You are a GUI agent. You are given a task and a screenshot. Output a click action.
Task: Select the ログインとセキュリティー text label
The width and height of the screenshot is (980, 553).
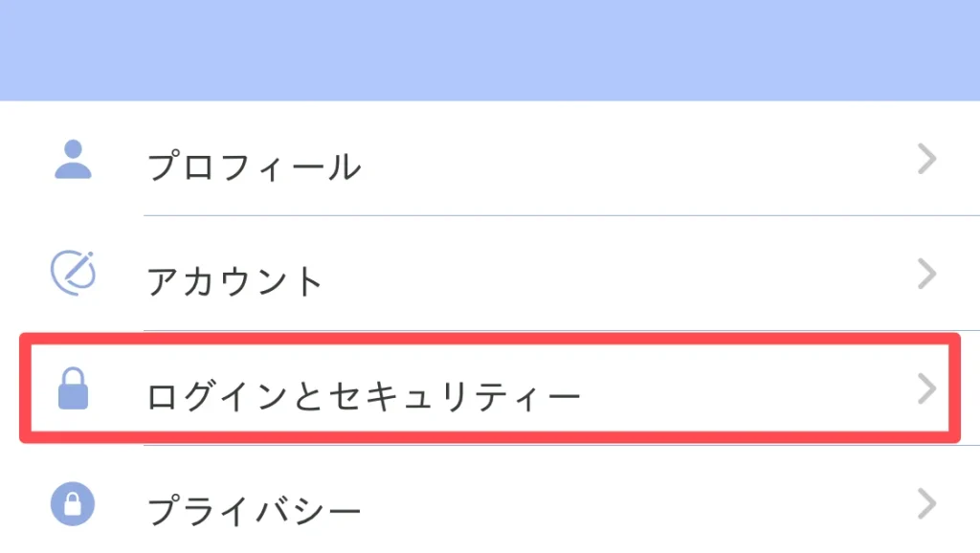pos(364,396)
